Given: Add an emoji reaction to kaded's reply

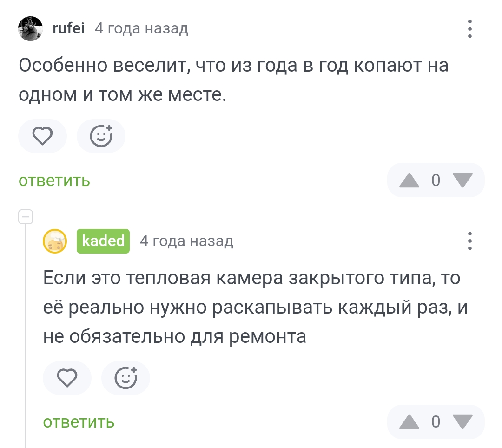Looking at the screenshot, I should 125,378.
